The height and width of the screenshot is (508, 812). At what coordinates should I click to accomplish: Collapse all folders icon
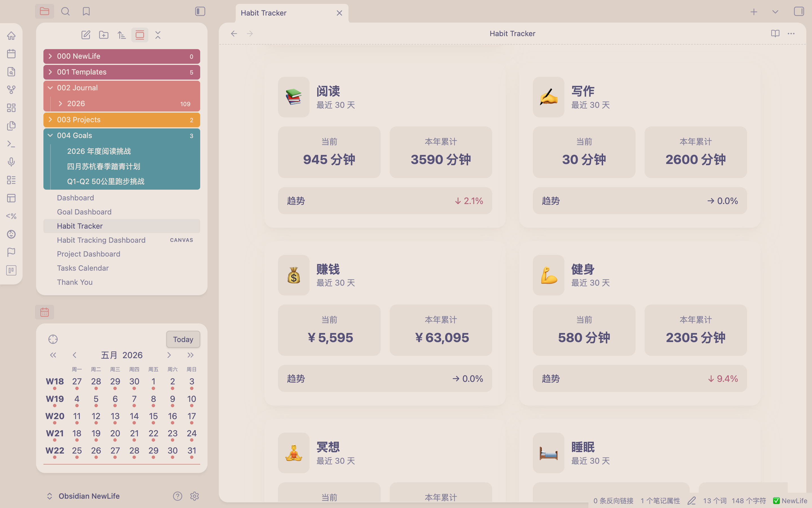click(158, 35)
